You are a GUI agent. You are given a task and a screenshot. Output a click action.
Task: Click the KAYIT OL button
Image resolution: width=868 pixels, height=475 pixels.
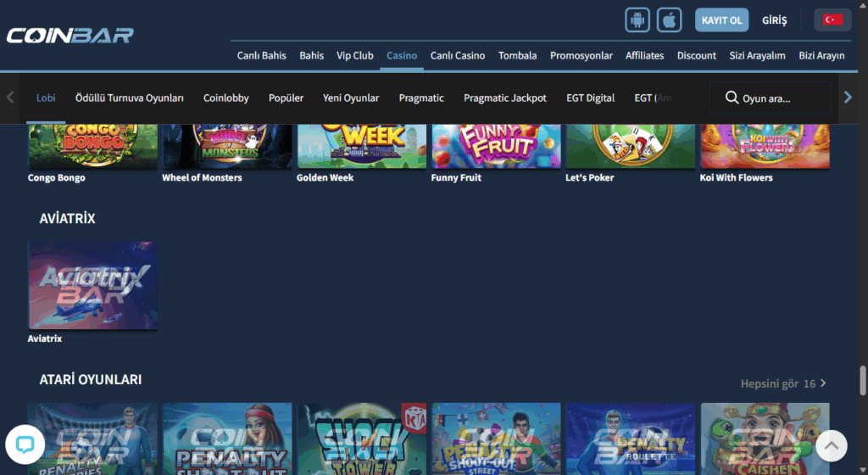(x=722, y=20)
